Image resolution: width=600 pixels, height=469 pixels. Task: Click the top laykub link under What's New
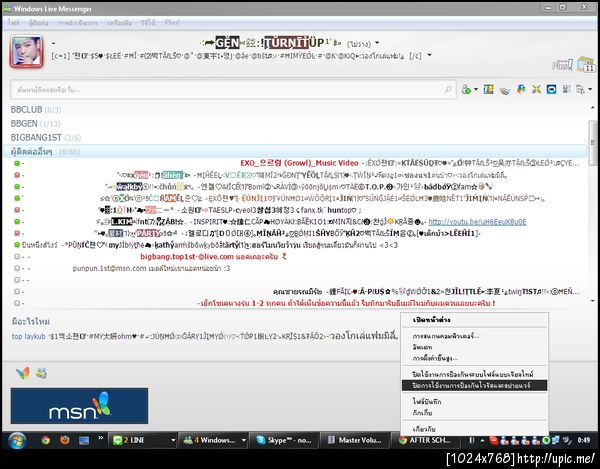[x=28, y=336]
